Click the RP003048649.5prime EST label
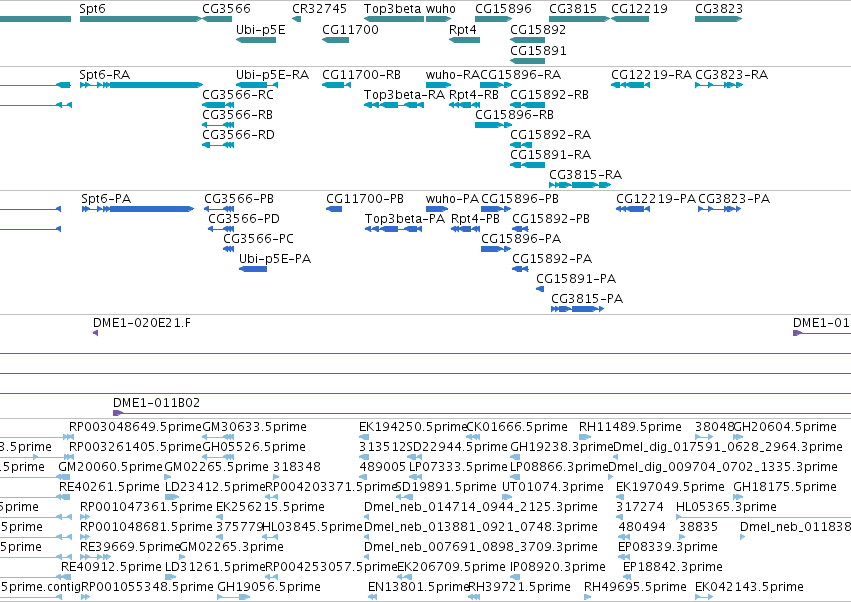The height and width of the screenshot is (602, 851). coord(135,427)
